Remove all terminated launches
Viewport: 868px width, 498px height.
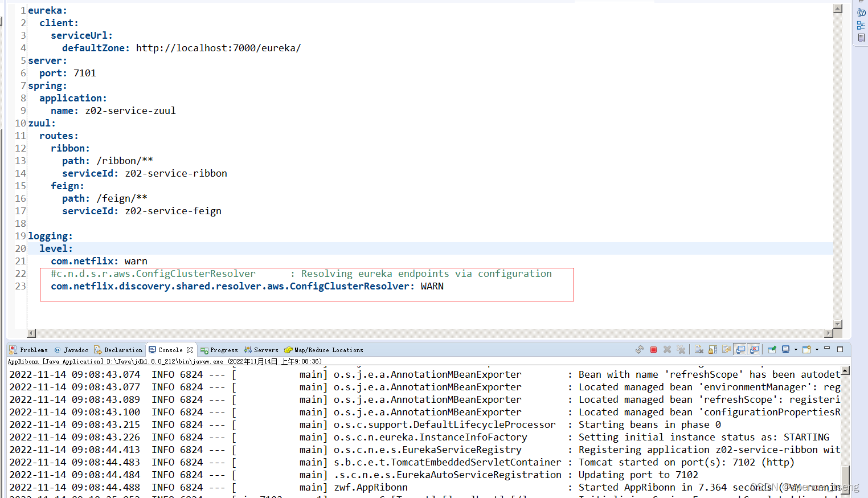coord(681,349)
